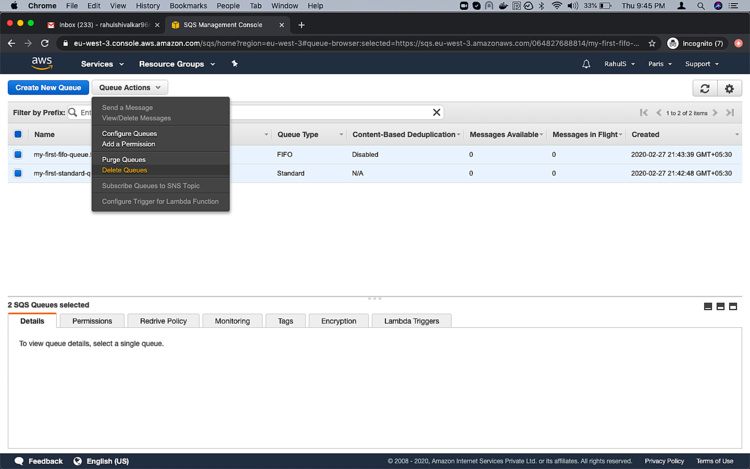Click the pin shortcut icon in navbar
750x469 pixels.
(x=235, y=64)
